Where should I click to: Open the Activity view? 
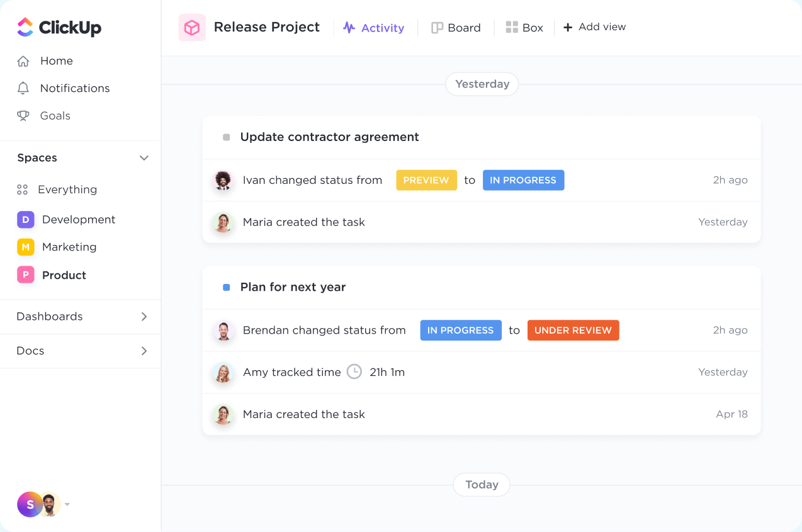click(374, 27)
